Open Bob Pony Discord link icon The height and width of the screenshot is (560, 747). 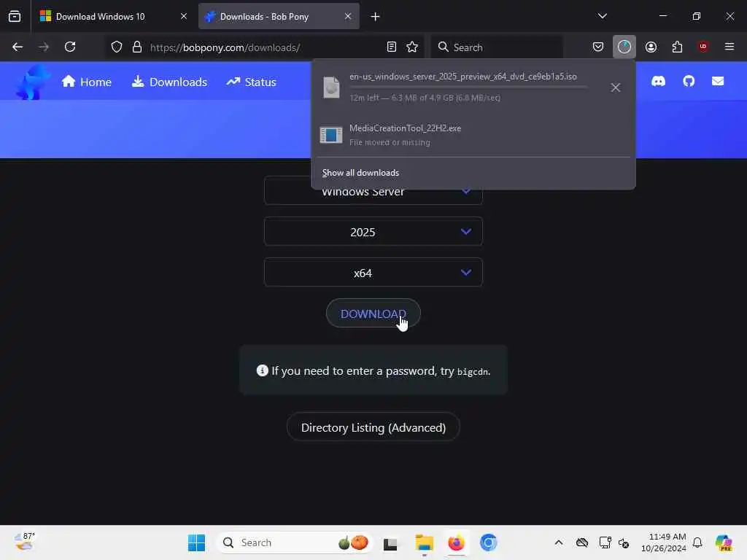click(659, 82)
